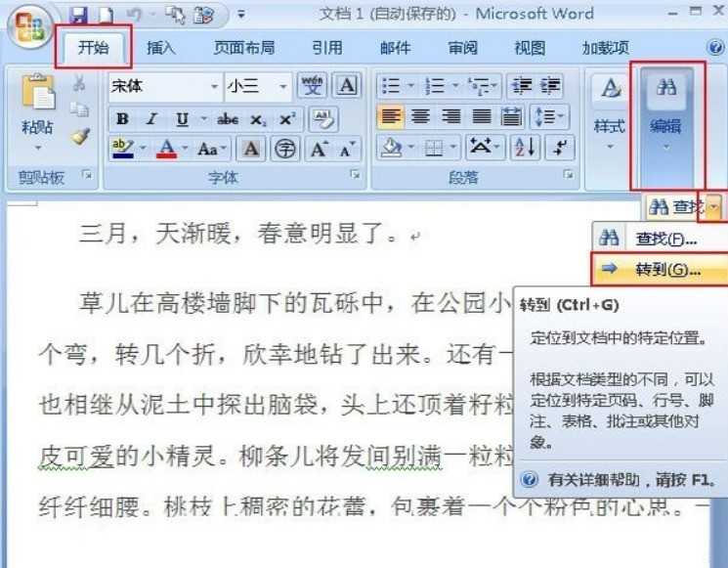Apply red font color A
Viewport: 728px width, 568px height.
[x=167, y=149]
